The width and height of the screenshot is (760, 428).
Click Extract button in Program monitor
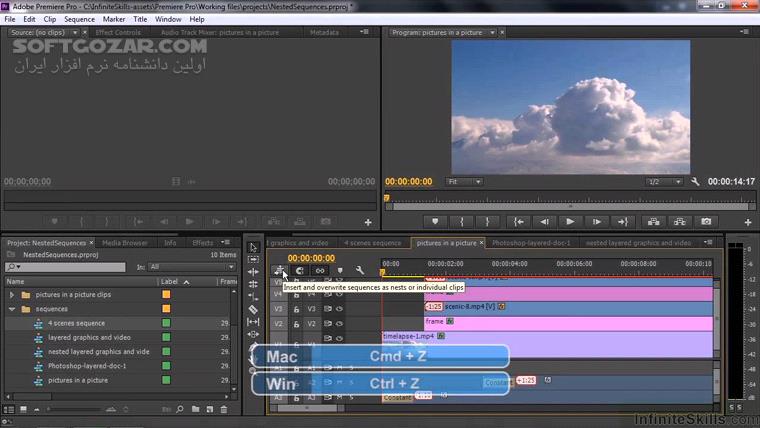point(680,222)
